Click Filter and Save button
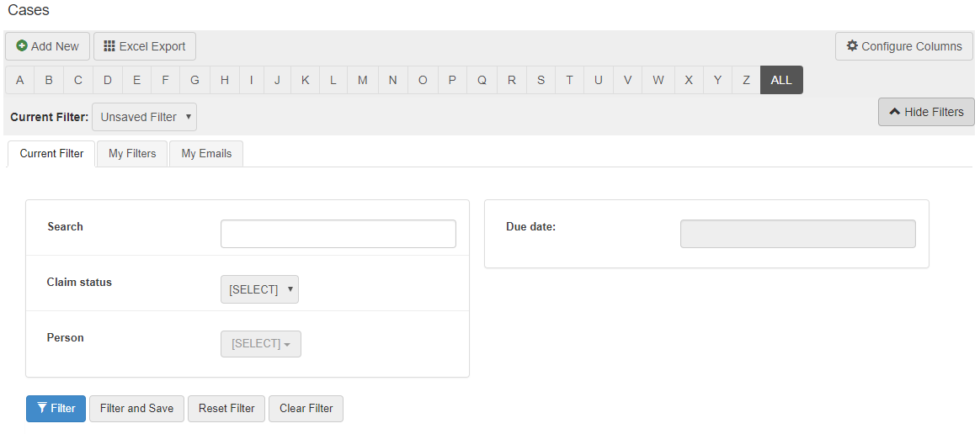Viewport: 980px width, 434px height. (136, 408)
